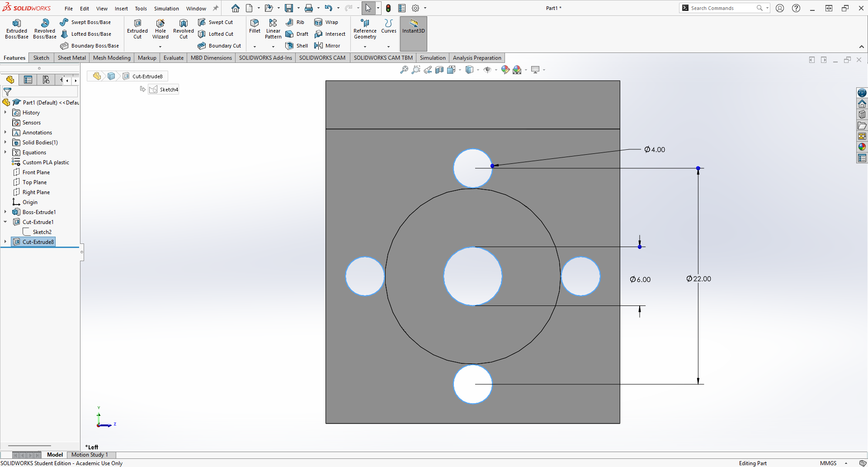
Task: Save the document with Save icon
Action: 288,8
